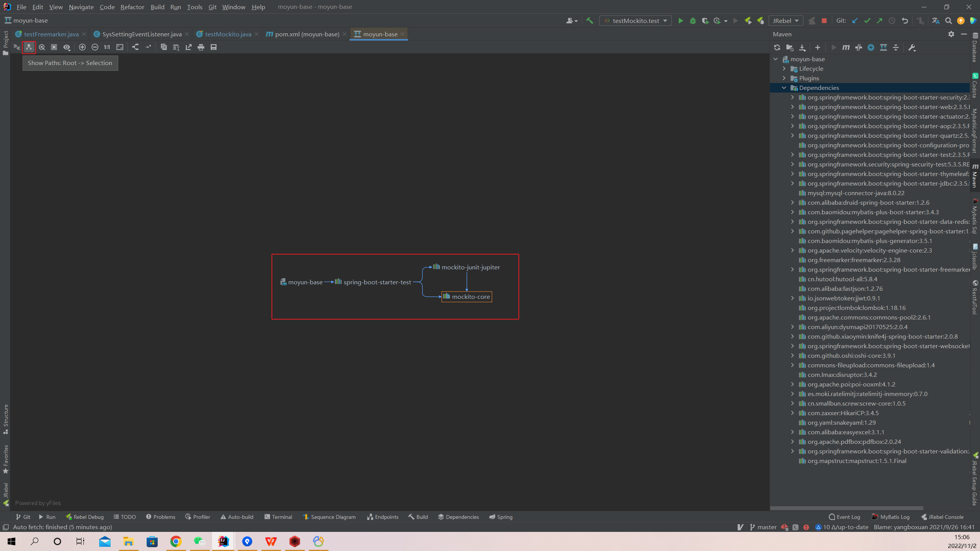Toggle Project tool window on left
980x551 pixels.
click(x=5, y=43)
